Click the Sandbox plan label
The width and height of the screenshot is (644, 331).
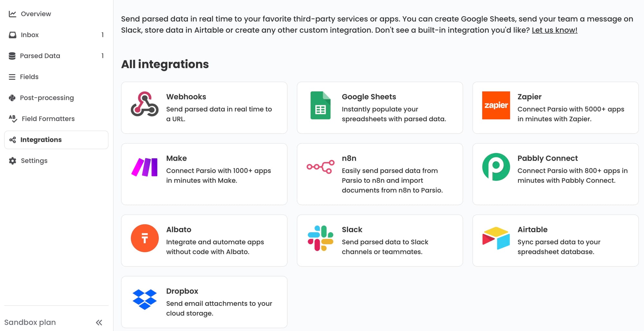pyautogui.click(x=30, y=322)
